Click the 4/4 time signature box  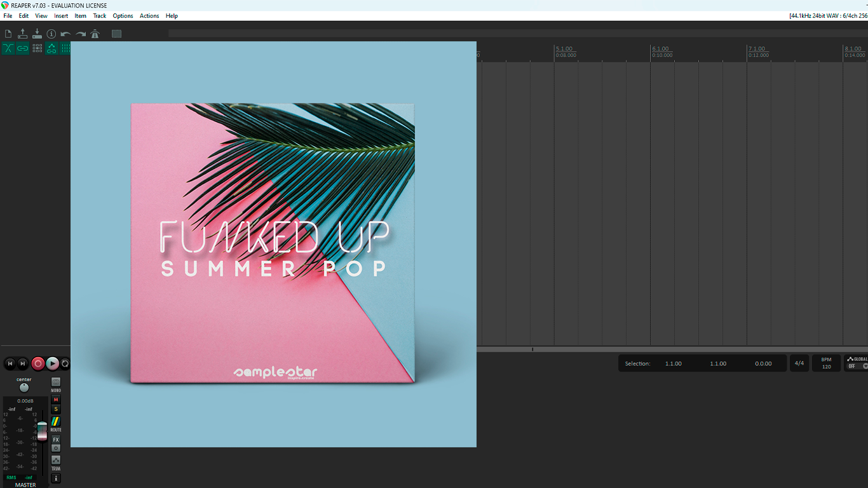[x=799, y=363]
